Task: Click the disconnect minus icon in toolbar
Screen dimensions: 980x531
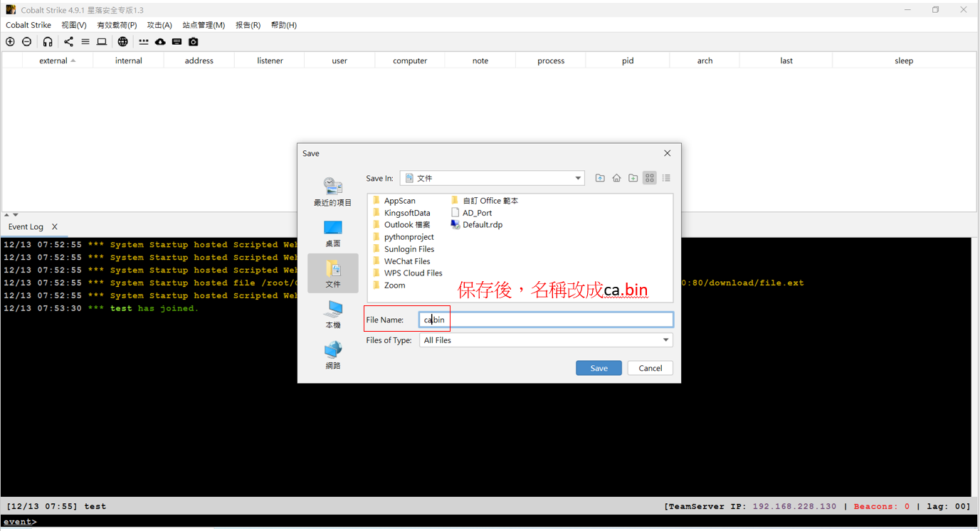Action: coord(27,42)
